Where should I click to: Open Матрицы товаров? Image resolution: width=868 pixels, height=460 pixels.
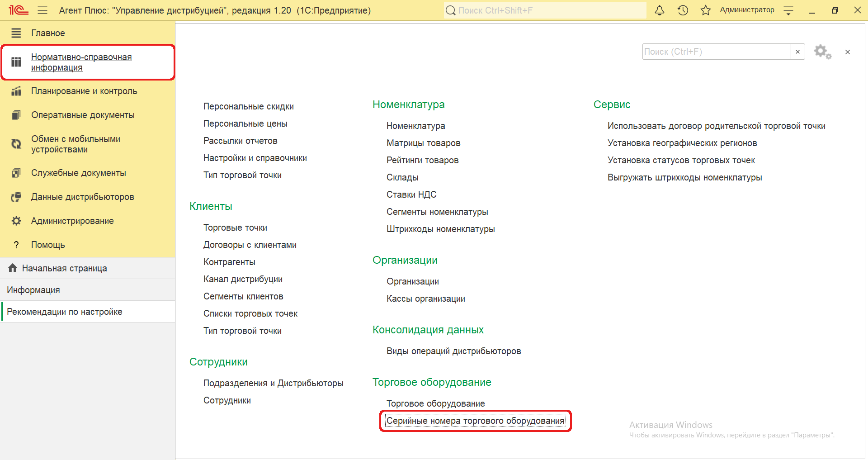click(x=423, y=143)
